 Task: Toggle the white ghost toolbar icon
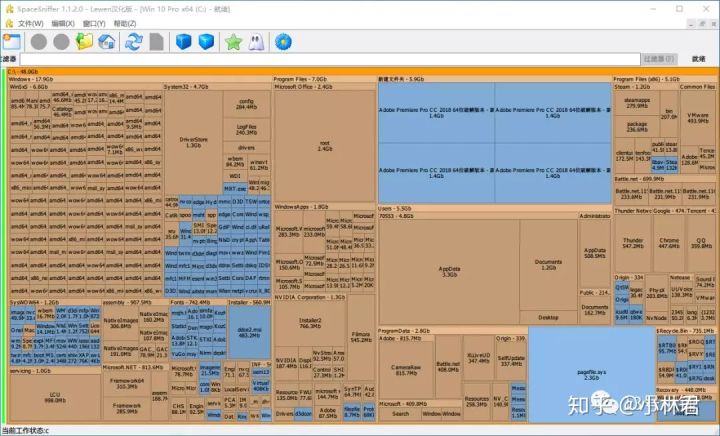[x=256, y=41]
